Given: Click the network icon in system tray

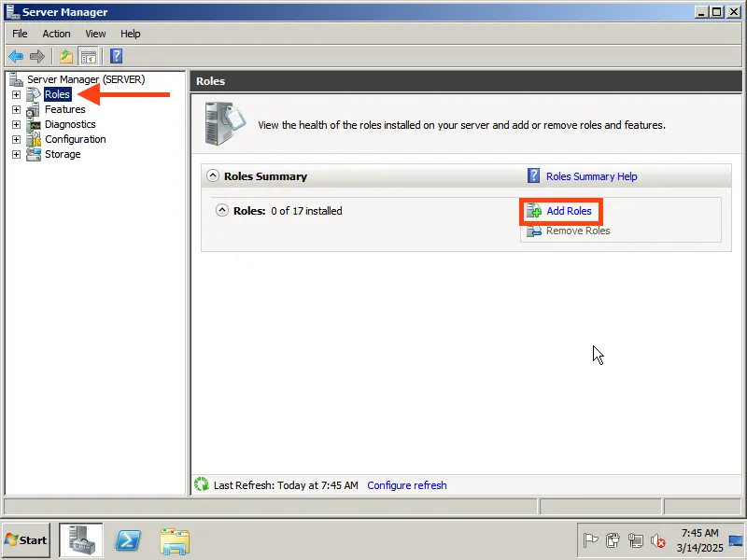Looking at the screenshot, I should 636,539.
